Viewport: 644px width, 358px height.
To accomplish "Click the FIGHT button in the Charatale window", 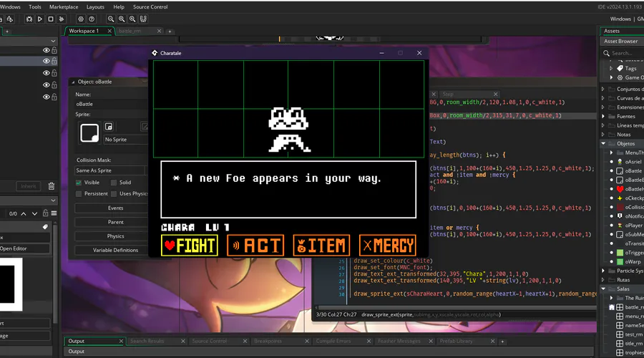I will click(x=190, y=246).
